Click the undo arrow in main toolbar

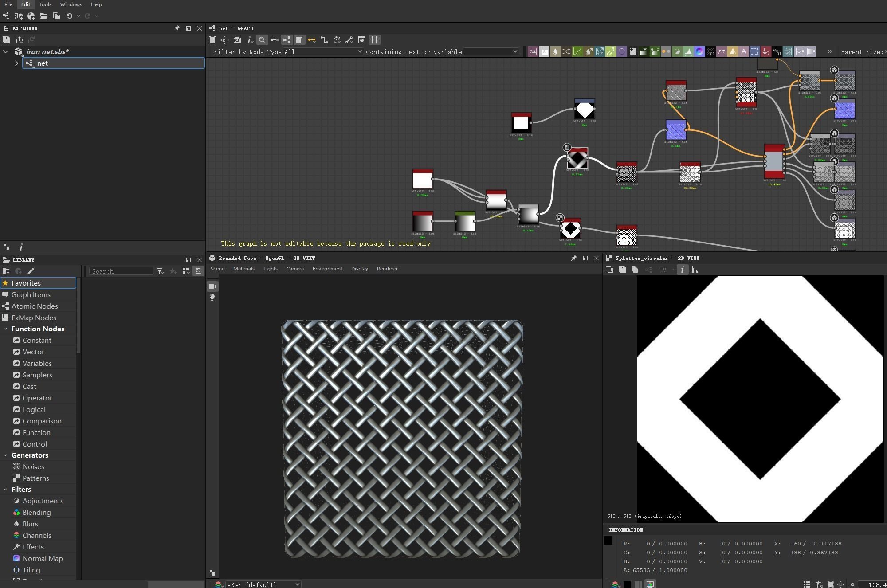[69, 16]
